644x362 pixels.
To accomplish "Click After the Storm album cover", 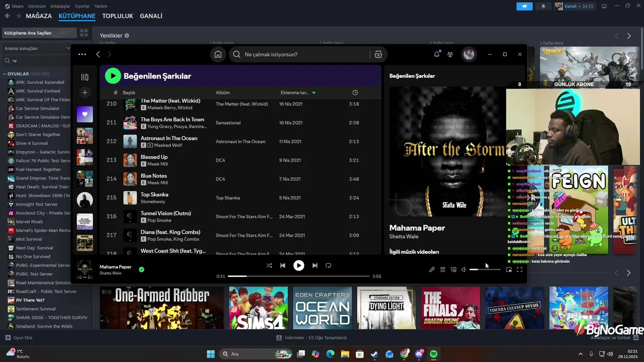I will click(448, 152).
